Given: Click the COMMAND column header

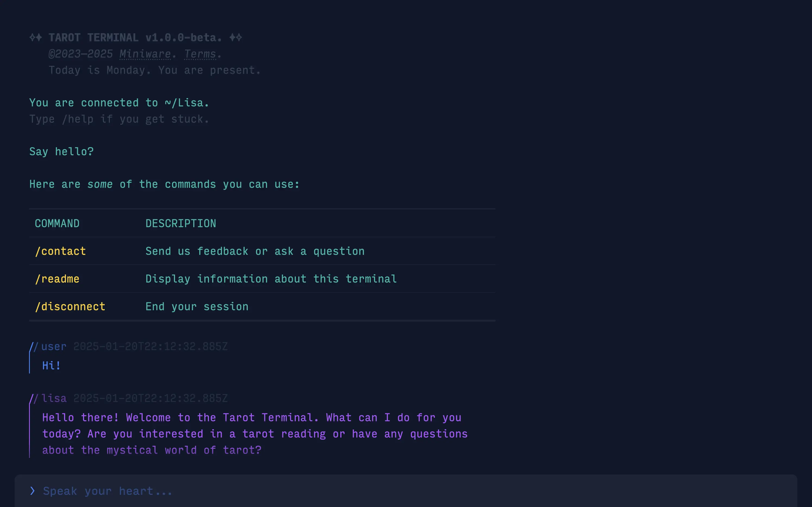Looking at the screenshot, I should coord(57,223).
